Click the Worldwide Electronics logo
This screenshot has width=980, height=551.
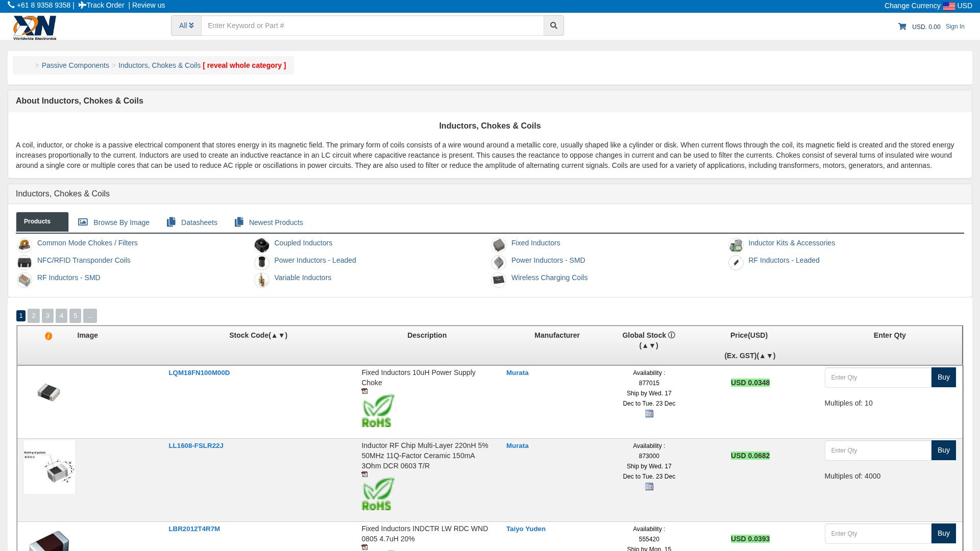click(x=35, y=28)
